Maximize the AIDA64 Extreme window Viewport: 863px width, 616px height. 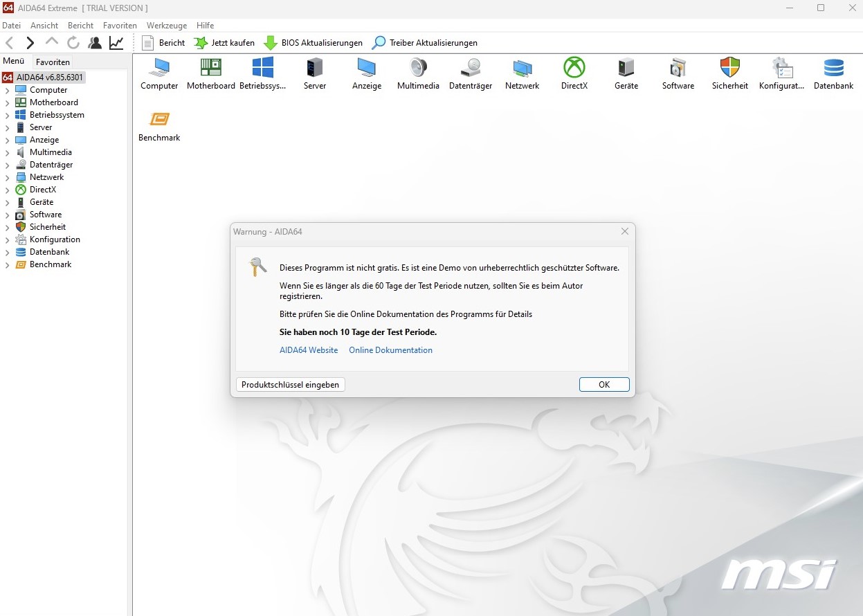[821, 8]
